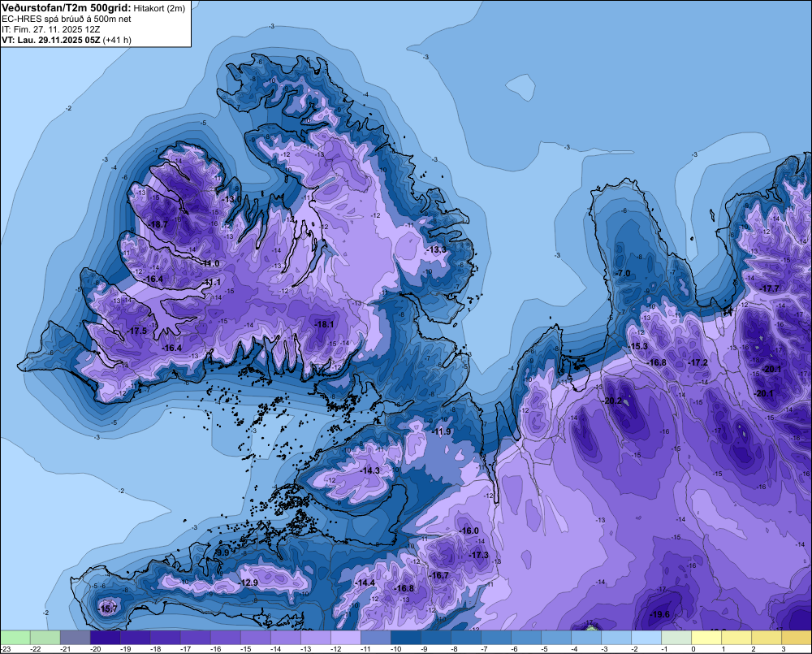Select the -15.7 temperature value

point(108,609)
